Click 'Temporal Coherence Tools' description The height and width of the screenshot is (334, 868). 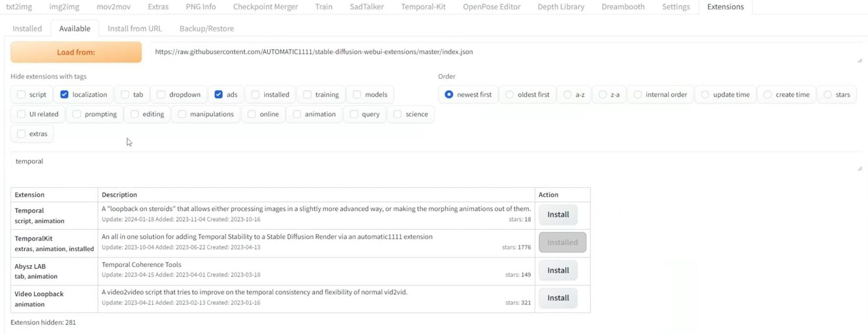[141, 265]
